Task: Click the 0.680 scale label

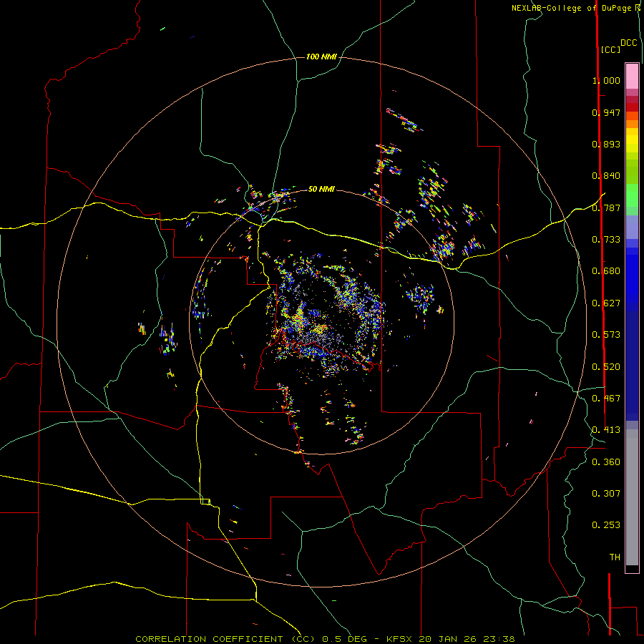Action: 606,271
